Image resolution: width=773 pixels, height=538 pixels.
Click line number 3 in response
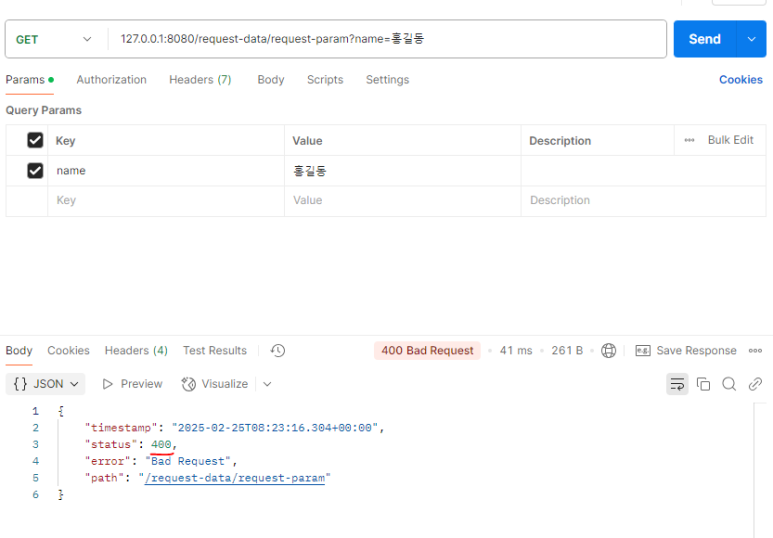coord(35,444)
